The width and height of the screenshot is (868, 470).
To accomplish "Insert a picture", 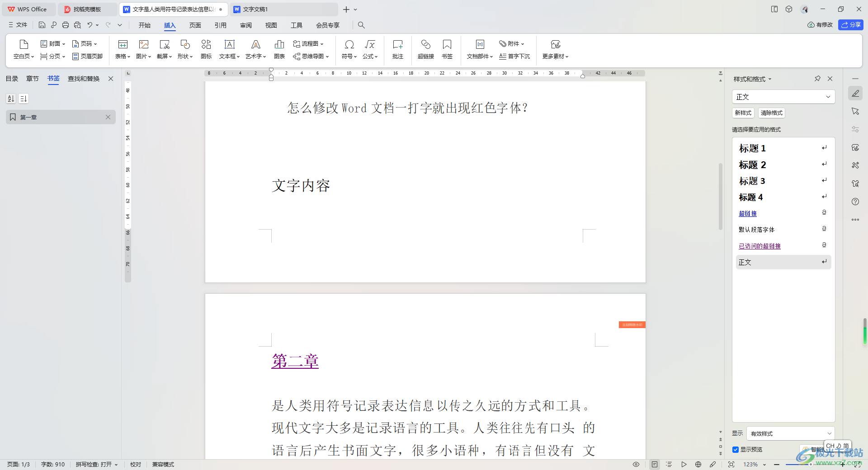I will (143, 49).
